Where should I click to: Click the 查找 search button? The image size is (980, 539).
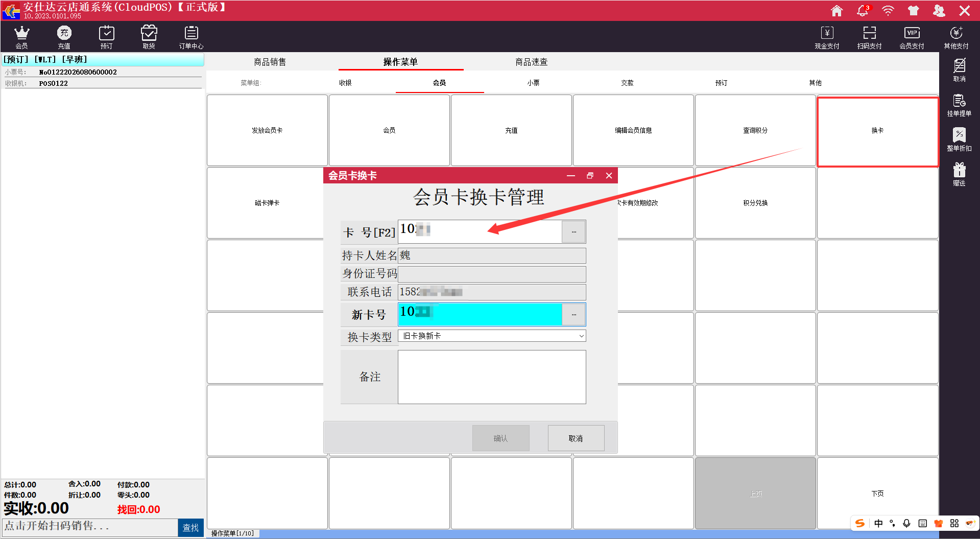[190, 528]
